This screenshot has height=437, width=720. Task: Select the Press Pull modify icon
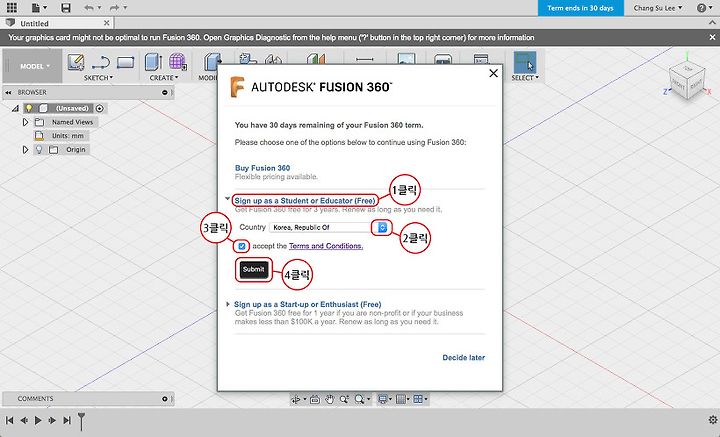coord(210,62)
